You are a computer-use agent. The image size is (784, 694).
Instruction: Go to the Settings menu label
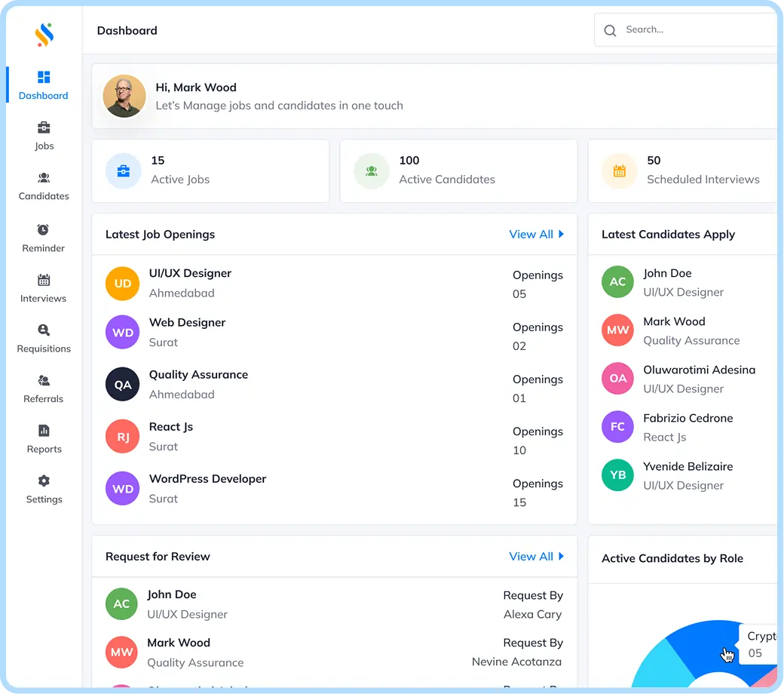click(44, 499)
